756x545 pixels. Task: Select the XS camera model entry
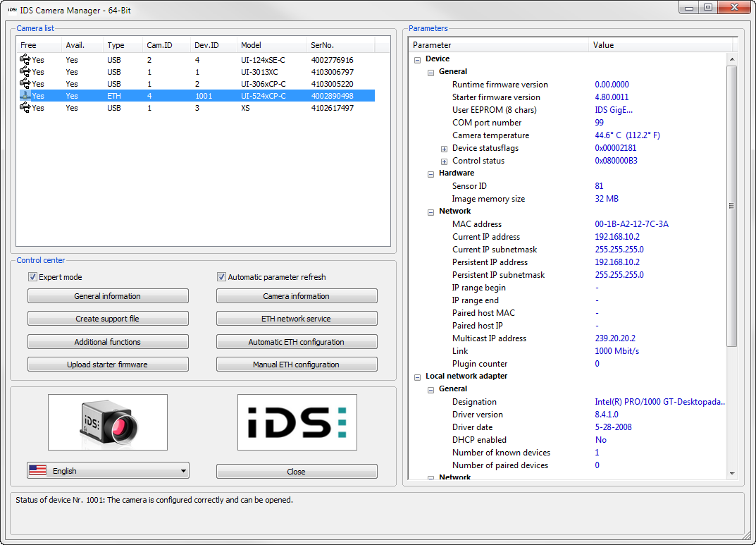coord(245,108)
